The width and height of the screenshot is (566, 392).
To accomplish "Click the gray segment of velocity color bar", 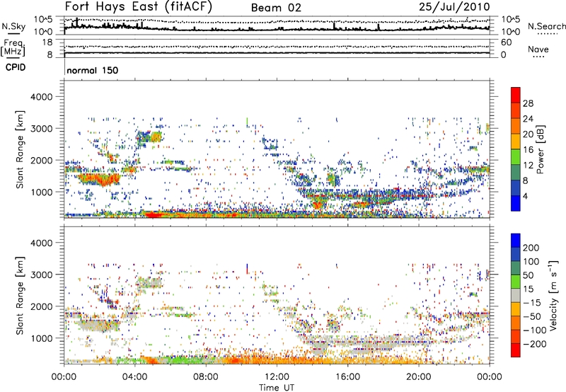I will coord(516,295).
